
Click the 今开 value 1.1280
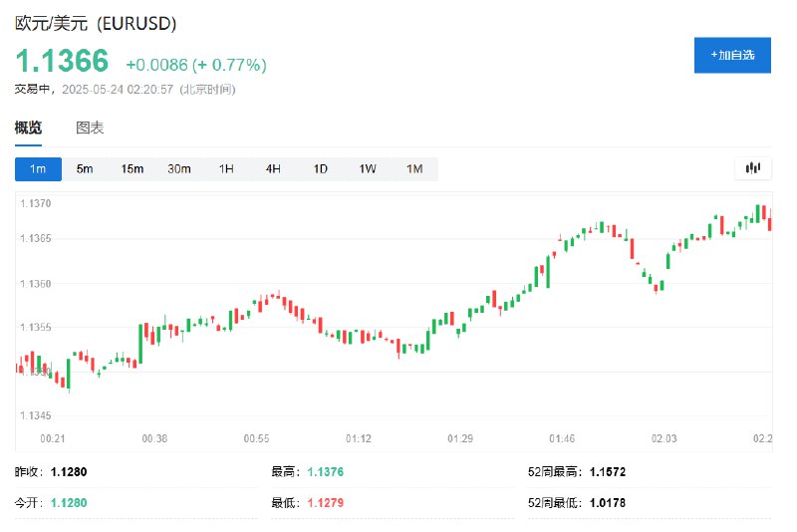click(x=69, y=503)
